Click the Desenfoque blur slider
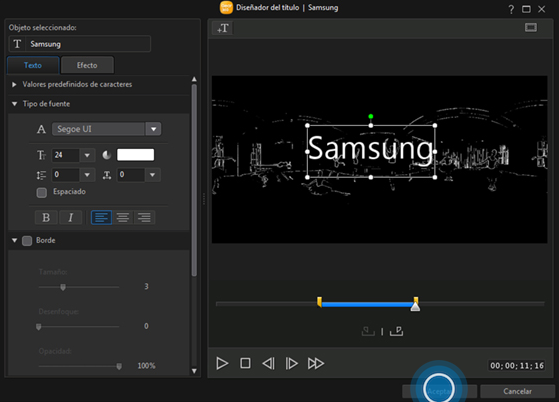The width and height of the screenshot is (559, 402). 79,326
